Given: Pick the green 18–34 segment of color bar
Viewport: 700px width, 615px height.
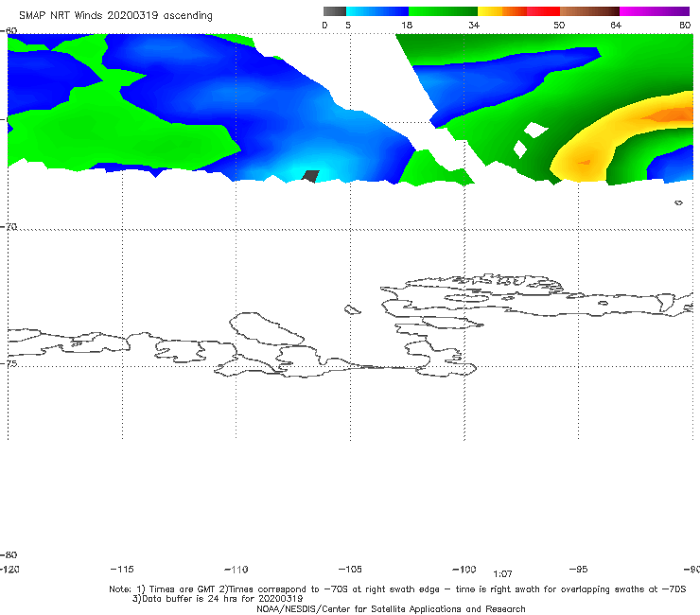Looking at the screenshot, I should click(443, 11).
